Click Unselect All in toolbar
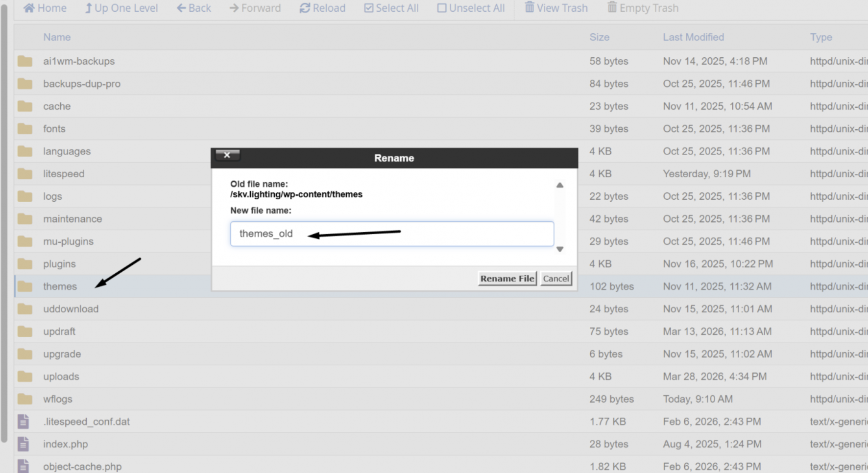 pos(471,8)
